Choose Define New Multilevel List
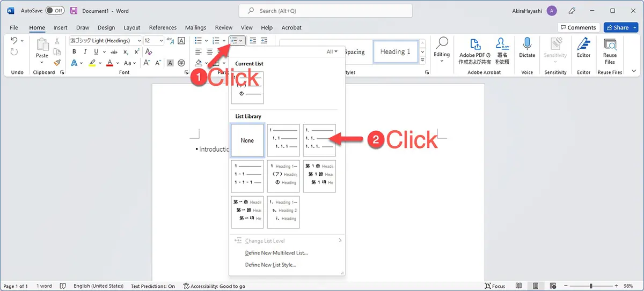This screenshot has height=291, width=644. 276,253
